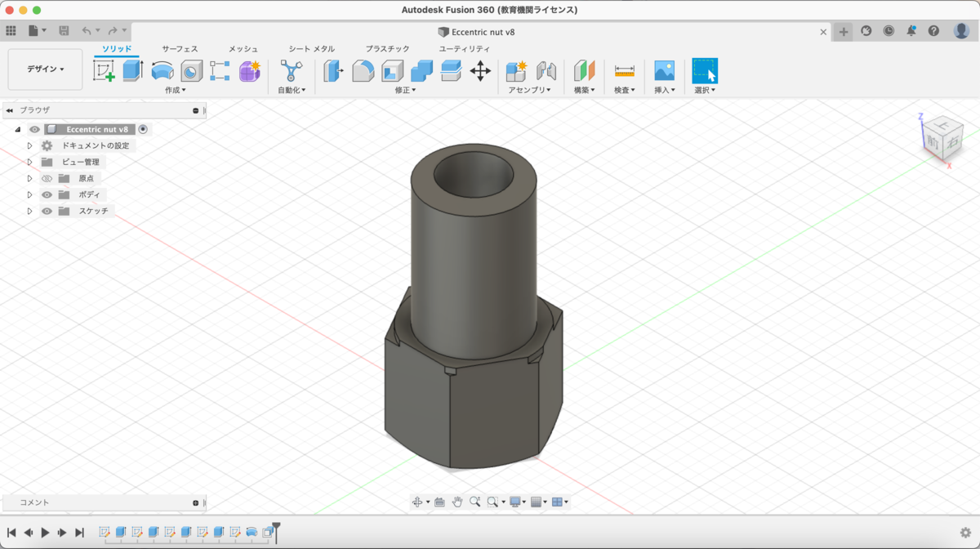Viewport: 980px width, 549px height.
Task: Click the Insert image icon
Action: point(665,71)
